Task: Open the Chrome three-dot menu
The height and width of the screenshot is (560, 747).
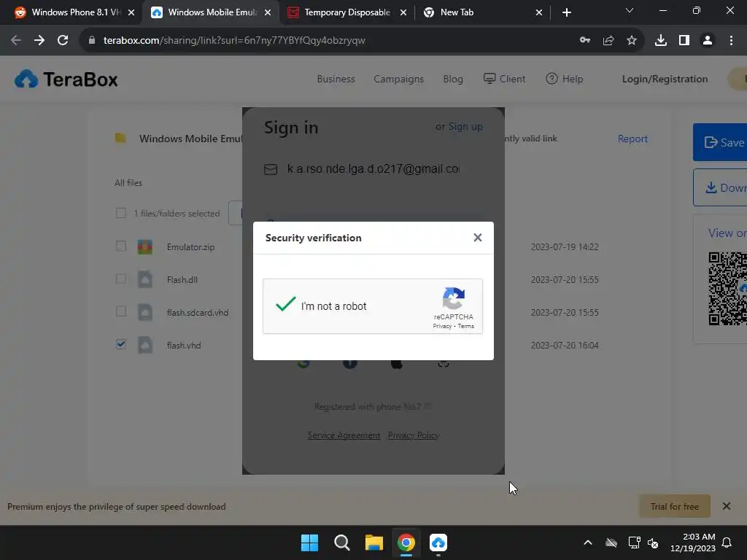Action: pyautogui.click(x=731, y=41)
